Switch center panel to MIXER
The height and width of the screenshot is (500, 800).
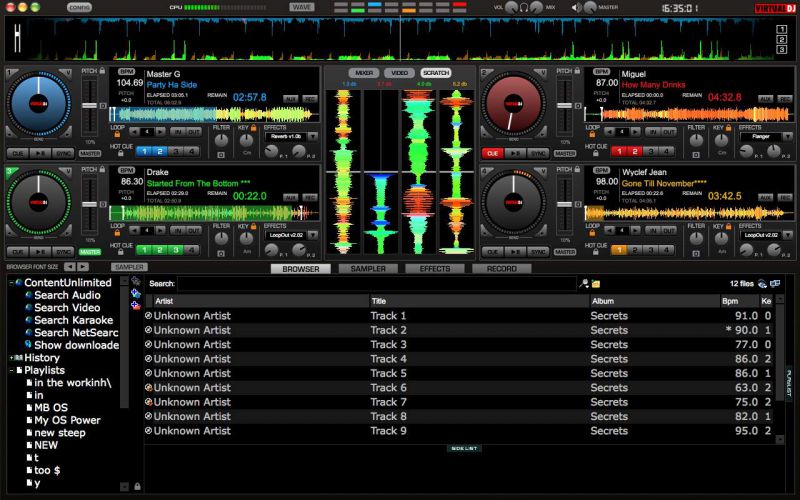point(364,73)
